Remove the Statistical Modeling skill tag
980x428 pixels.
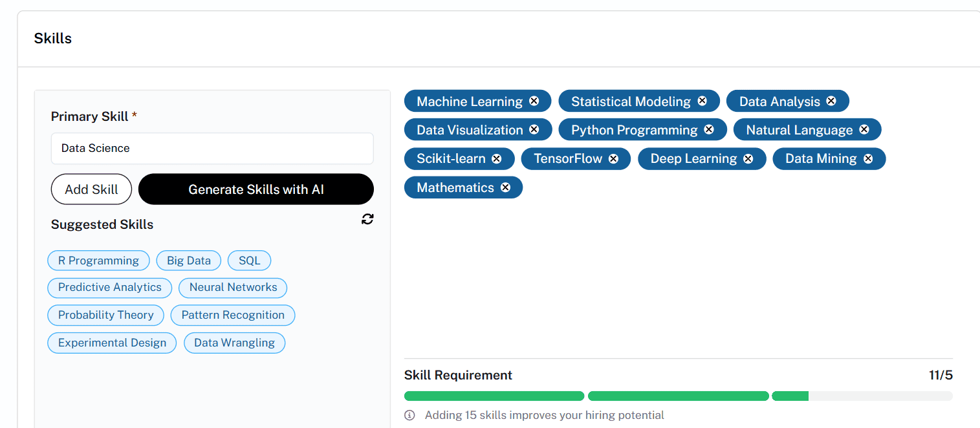pyautogui.click(x=702, y=101)
